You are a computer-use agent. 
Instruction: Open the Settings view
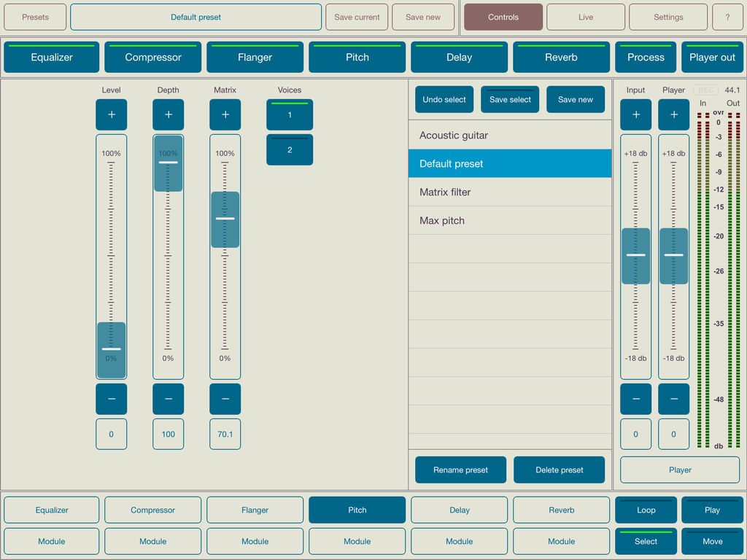tap(667, 17)
